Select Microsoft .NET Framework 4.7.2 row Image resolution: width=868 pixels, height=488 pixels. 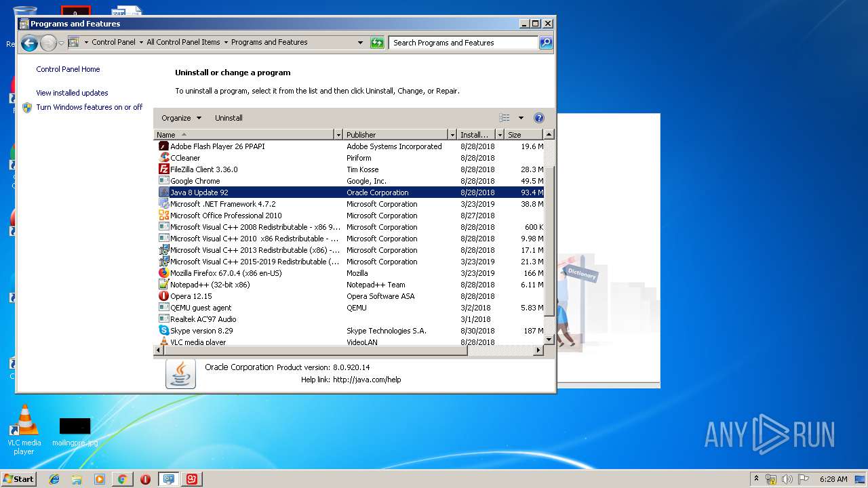click(x=350, y=204)
